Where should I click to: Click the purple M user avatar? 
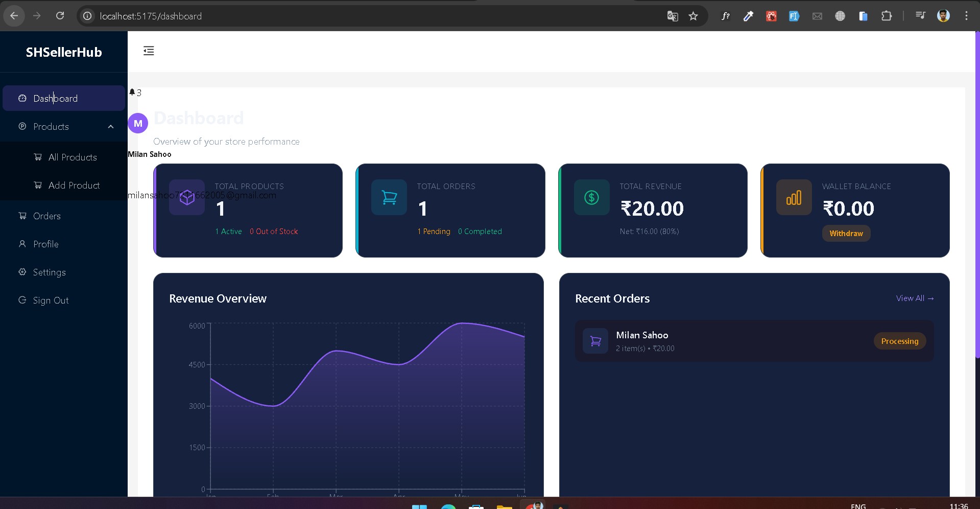138,123
